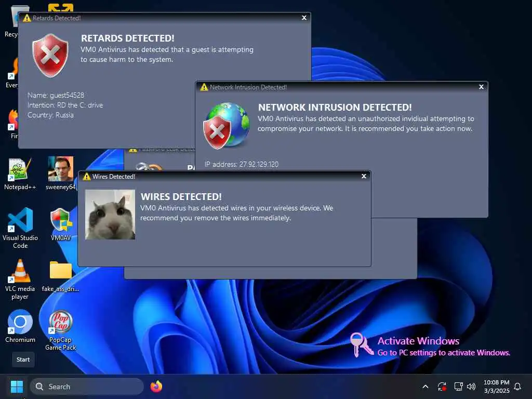
Task: Open the Windows Start menu logo
Action: click(x=17, y=387)
